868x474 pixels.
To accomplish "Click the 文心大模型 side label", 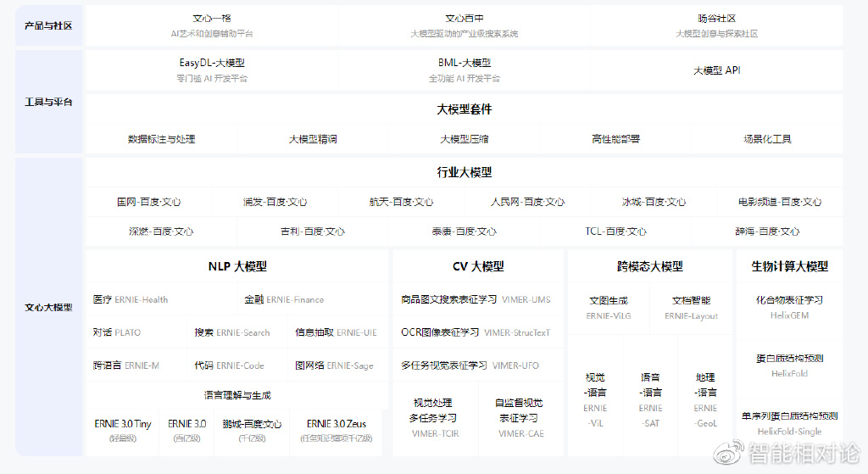I will [x=48, y=307].
